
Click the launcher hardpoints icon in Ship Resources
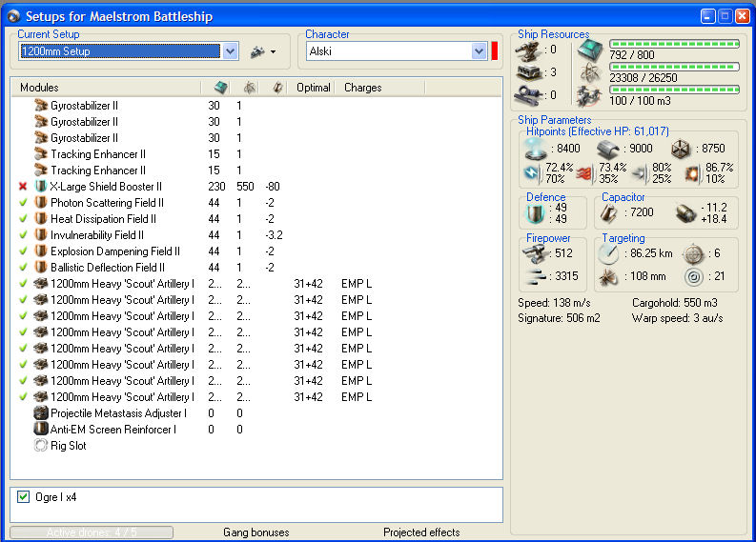coord(529,73)
